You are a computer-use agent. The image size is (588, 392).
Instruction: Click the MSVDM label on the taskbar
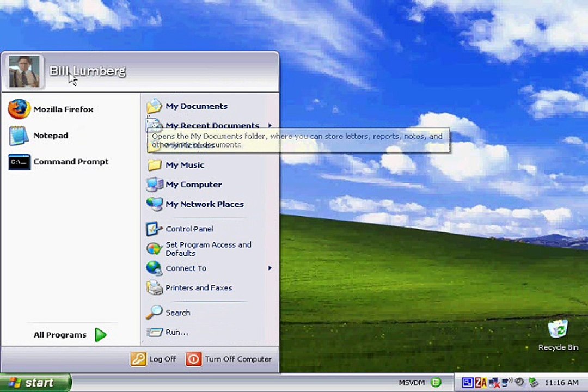pos(412,383)
